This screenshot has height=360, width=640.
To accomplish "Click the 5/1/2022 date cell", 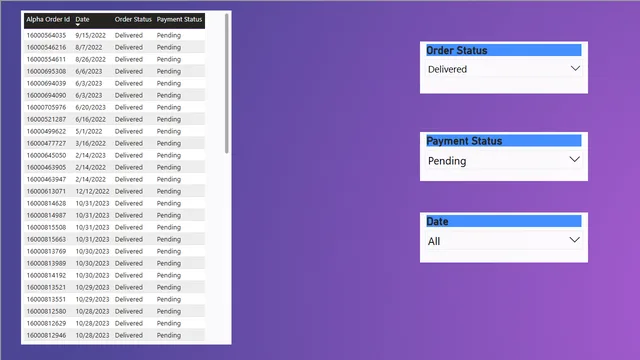I will tap(89, 131).
